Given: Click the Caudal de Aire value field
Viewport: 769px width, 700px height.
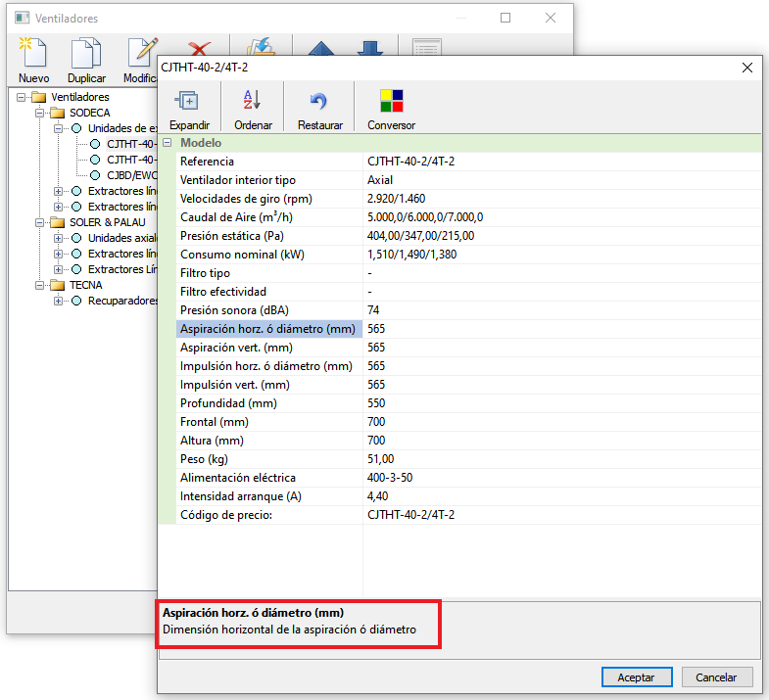Looking at the screenshot, I should point(561,217).
